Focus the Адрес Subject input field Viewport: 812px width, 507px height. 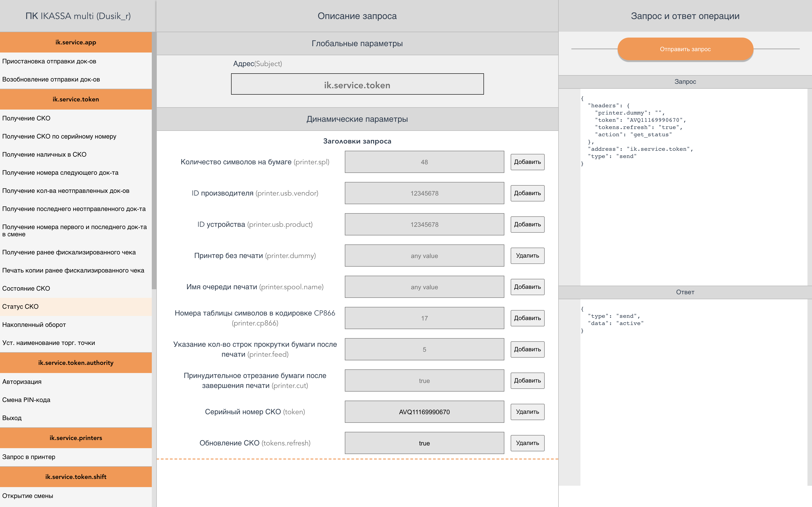pyautogui.click(x=357, y=84)
